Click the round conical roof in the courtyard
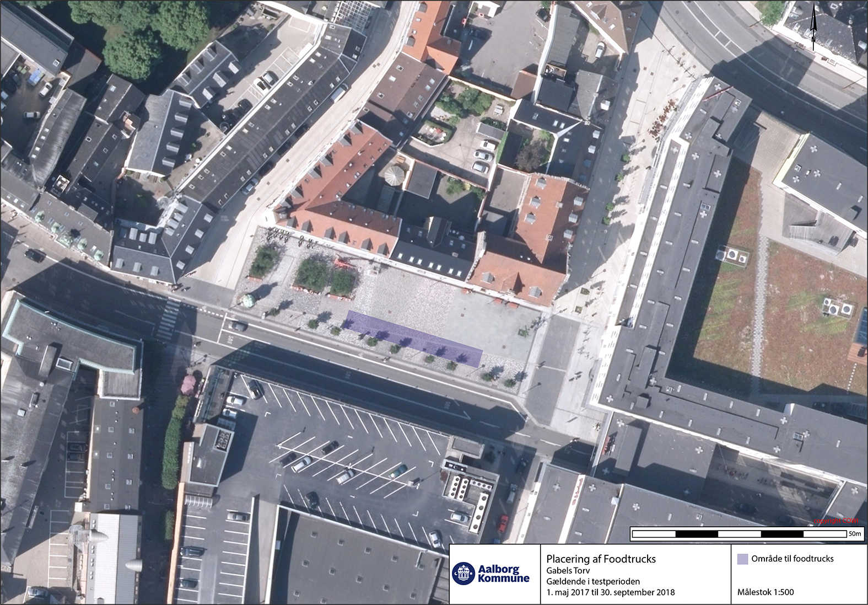The height and width of the screenshot is (605, 868). pos(394,175)
